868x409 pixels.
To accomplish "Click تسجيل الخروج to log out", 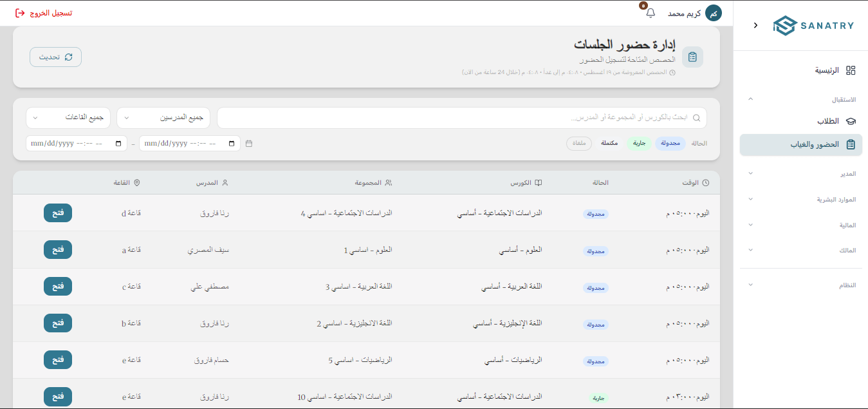I will [x=44, y=13].
